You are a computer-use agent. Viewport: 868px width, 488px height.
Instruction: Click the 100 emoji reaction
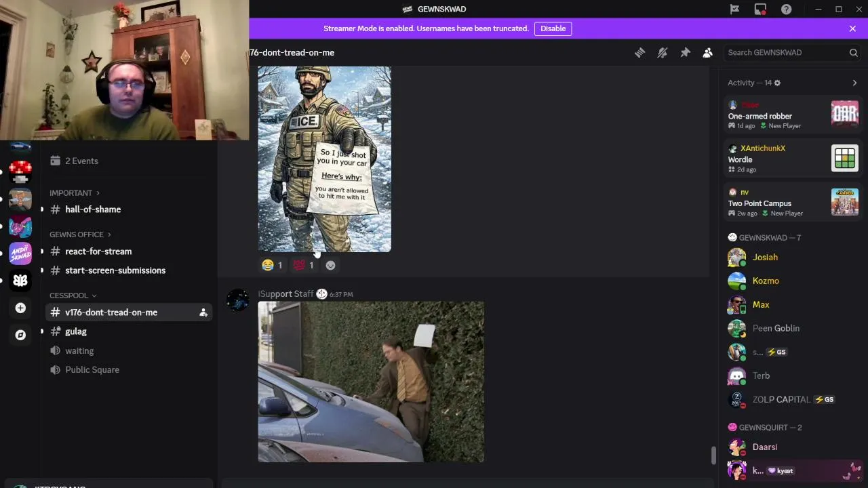(303, 265)
